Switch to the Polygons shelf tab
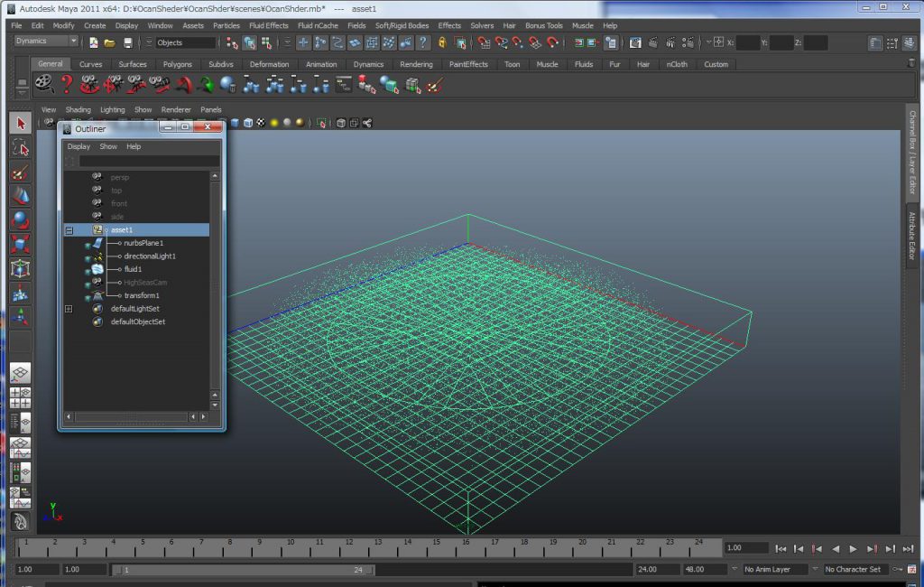This screenshot has width=924, height=587. (x=178, y=64)
